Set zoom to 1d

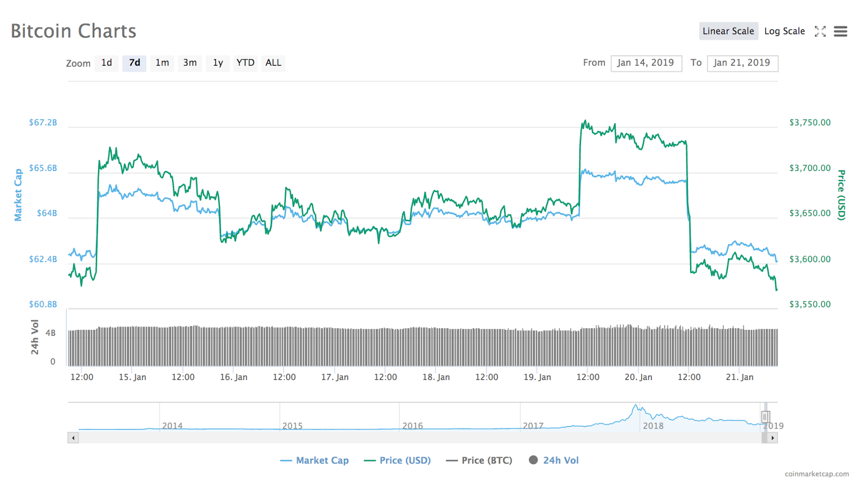[106, 63]
